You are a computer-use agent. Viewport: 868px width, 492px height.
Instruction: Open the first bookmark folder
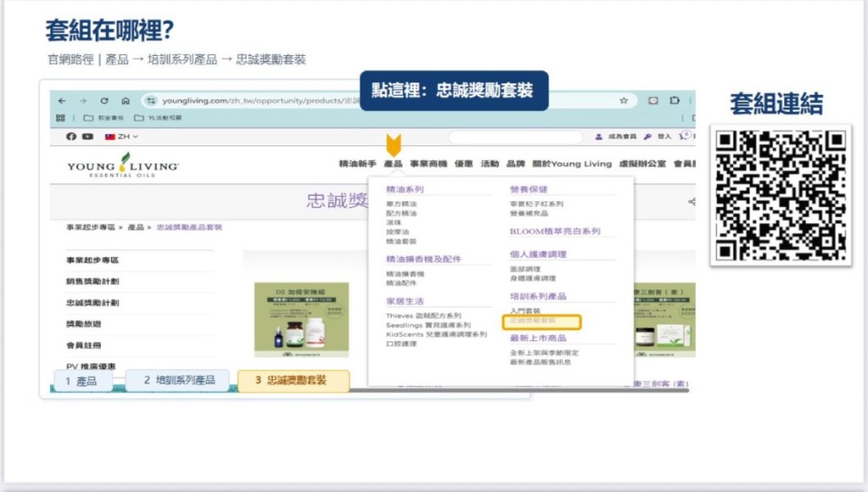[x=103, y=117]
